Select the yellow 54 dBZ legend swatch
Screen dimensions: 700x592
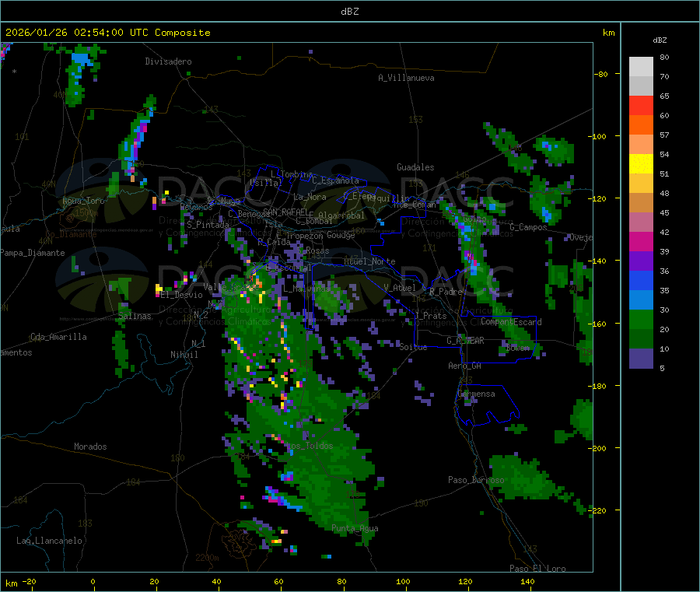641,164
